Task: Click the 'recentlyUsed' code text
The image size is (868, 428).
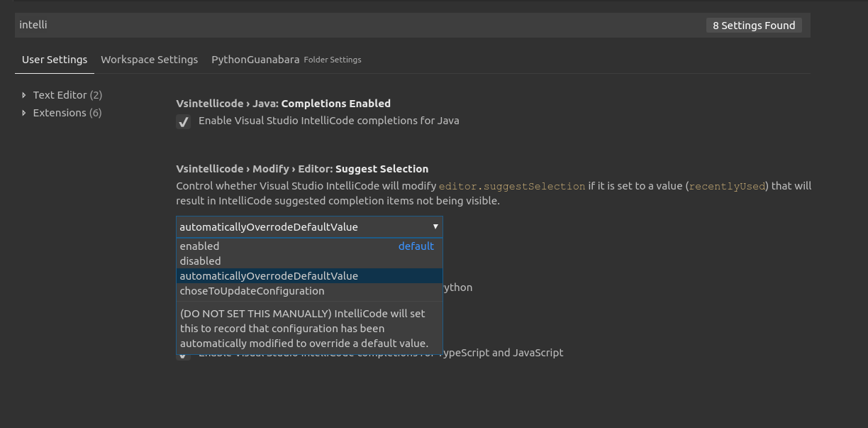Action: [x=728, y=186]
